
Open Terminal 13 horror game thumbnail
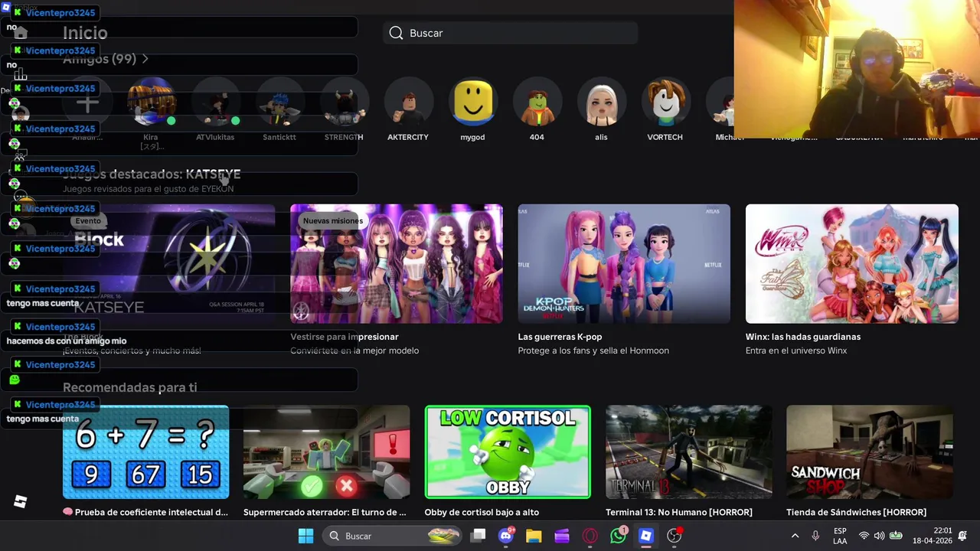coord(688,452)
